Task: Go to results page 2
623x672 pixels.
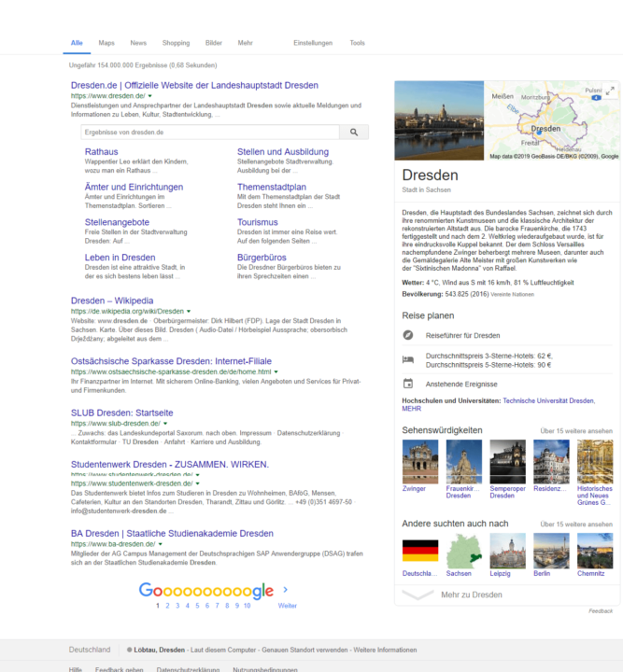Action: click(167, 606)
